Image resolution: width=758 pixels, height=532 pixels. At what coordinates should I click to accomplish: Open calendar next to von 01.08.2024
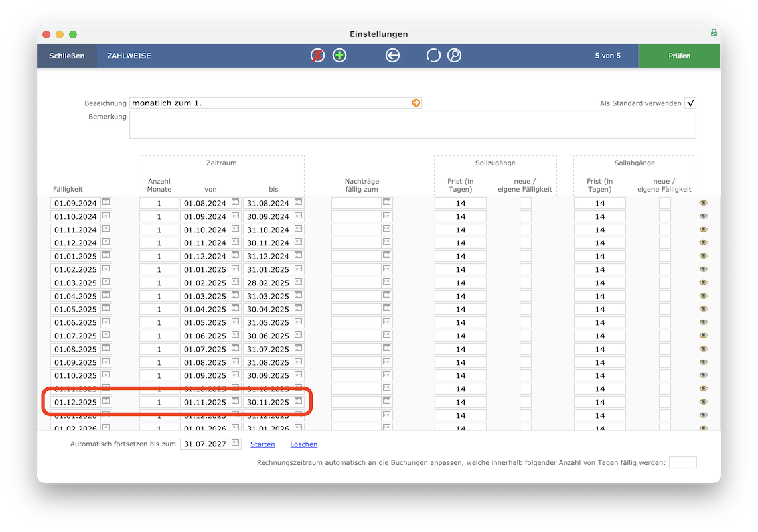click(236, 202)
